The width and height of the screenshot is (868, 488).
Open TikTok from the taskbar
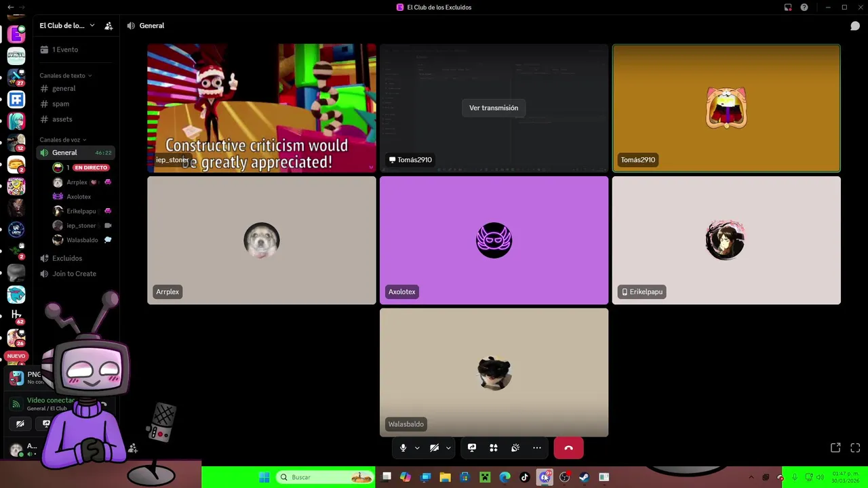[x=524, y=477]
